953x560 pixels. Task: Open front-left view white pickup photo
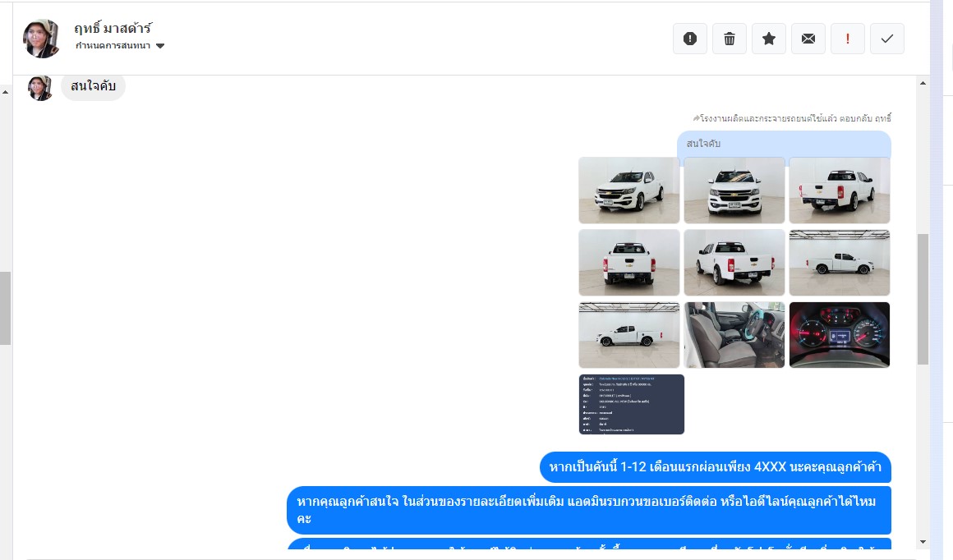629,190
